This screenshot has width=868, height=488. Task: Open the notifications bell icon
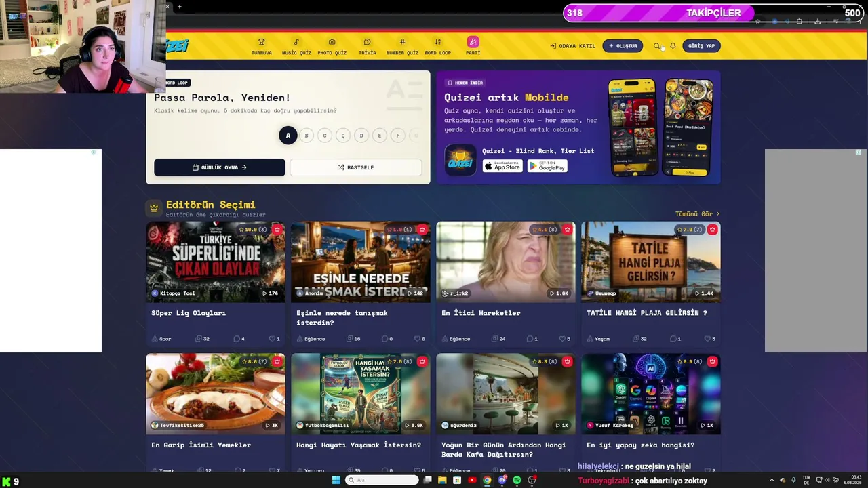tap(673, 46)
